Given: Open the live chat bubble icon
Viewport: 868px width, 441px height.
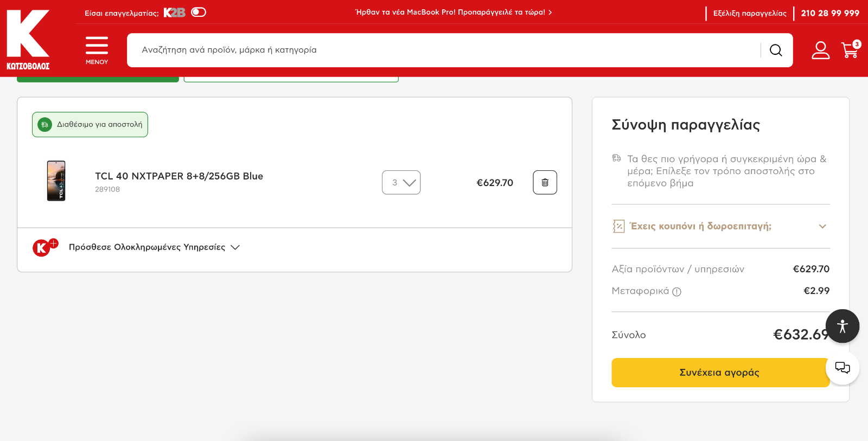Looking at the screenshot, I should coord(842,368).
